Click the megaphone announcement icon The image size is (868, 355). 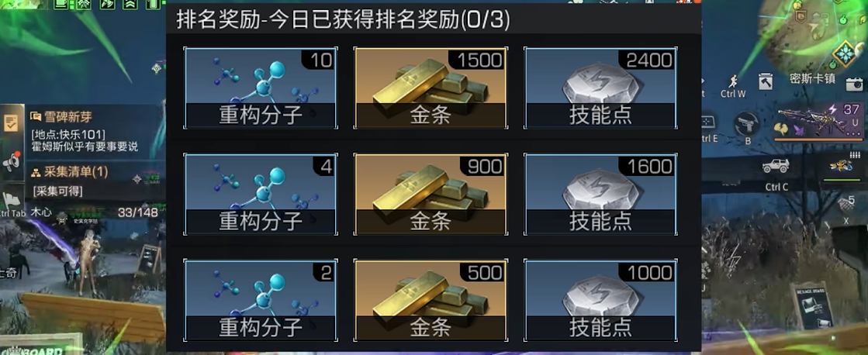click(x=11, y=161)
